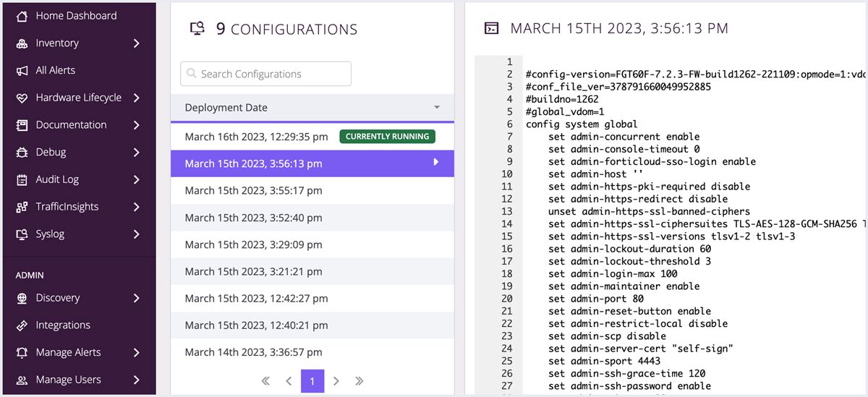Click the Integrations plug icon

pos(22,325)
